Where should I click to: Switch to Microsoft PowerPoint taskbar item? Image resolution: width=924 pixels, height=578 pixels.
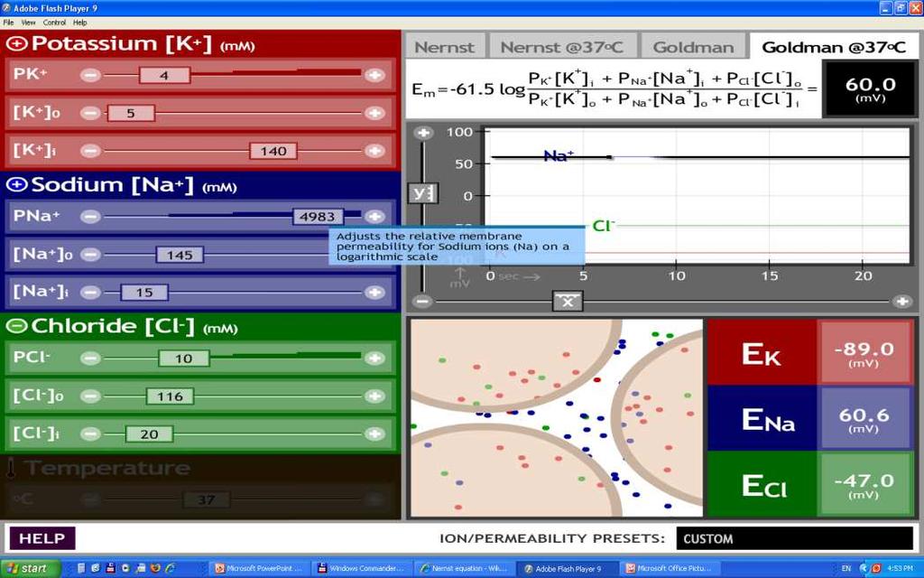(259, 569)
